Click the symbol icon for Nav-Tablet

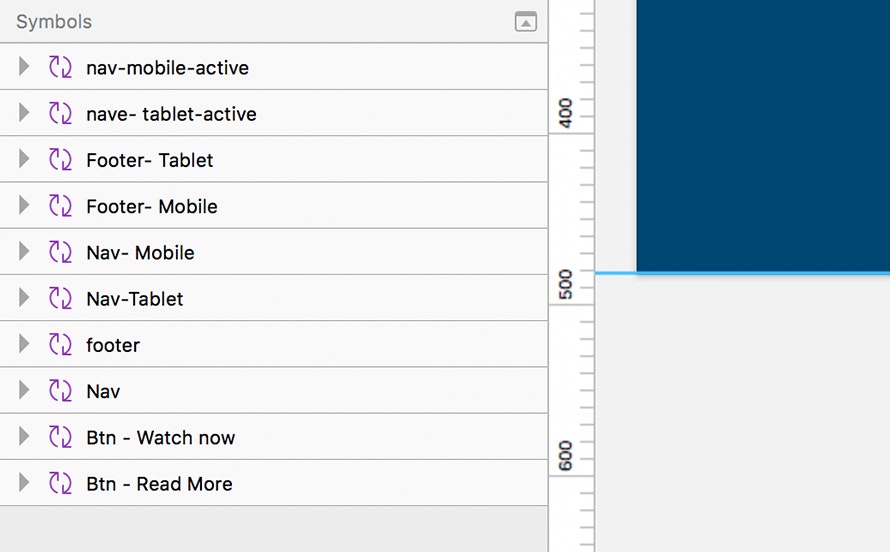(60, 298)
